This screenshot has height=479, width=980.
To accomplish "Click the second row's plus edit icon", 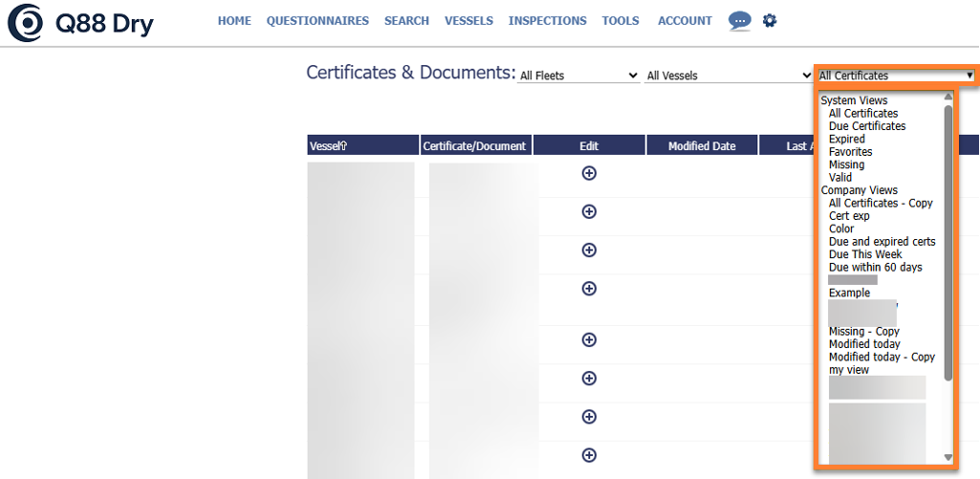I will [x=589, y=211].
